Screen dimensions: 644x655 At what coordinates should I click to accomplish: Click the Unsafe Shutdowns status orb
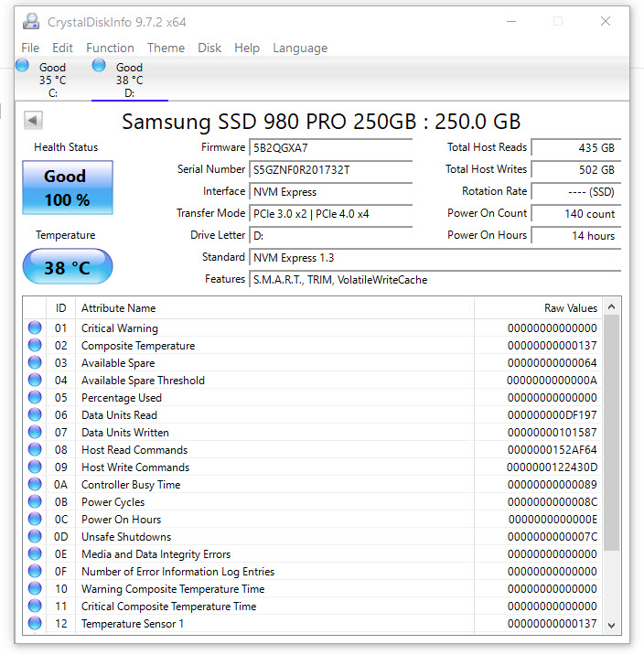[35, 536]
